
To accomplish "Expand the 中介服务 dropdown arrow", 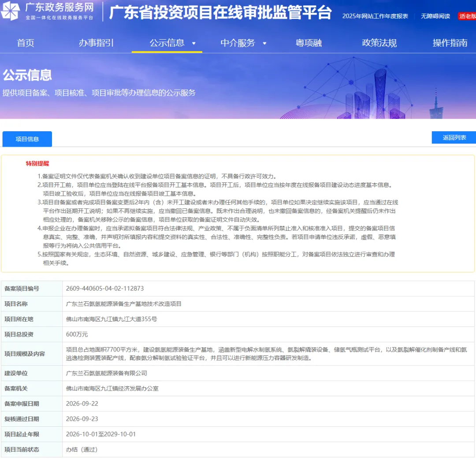I will pos(264,43).
